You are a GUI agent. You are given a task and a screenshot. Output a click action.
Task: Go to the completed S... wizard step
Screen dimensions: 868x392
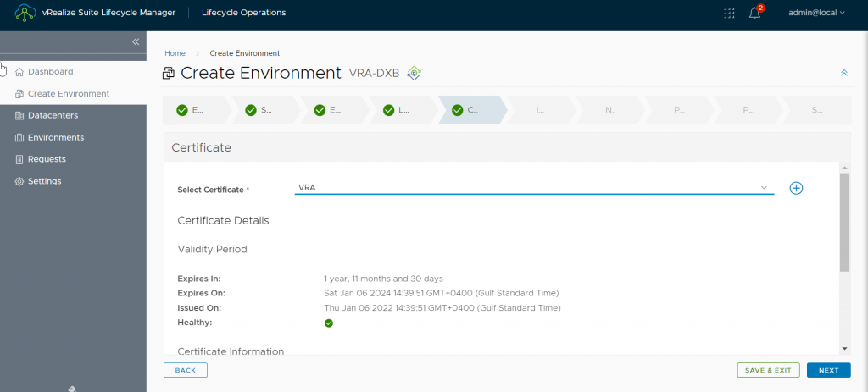[x=264, y=110]
